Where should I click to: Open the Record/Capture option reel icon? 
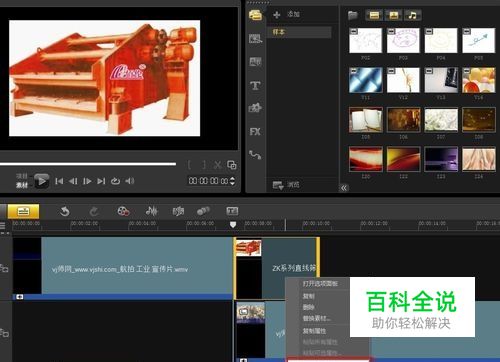[x=123, y=211]
